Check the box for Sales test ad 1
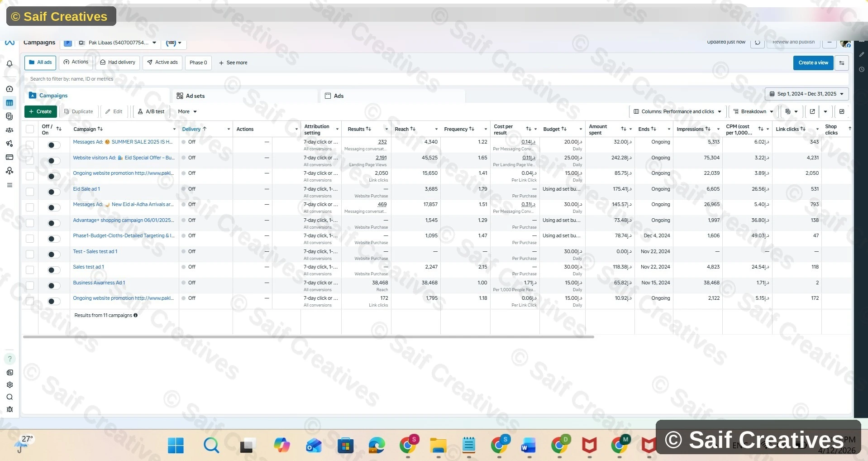 pyautogui.click(x=30, y=270)
